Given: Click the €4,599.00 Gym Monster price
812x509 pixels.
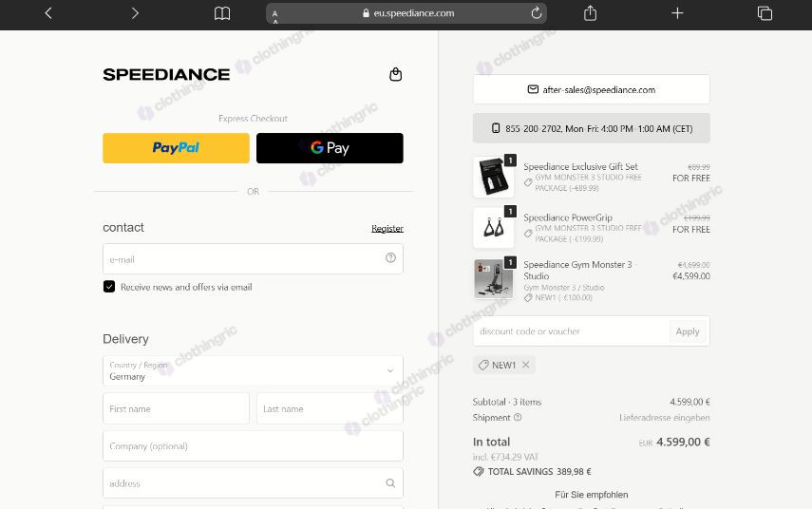Looking at the screenshot, I should click(691, 276).
